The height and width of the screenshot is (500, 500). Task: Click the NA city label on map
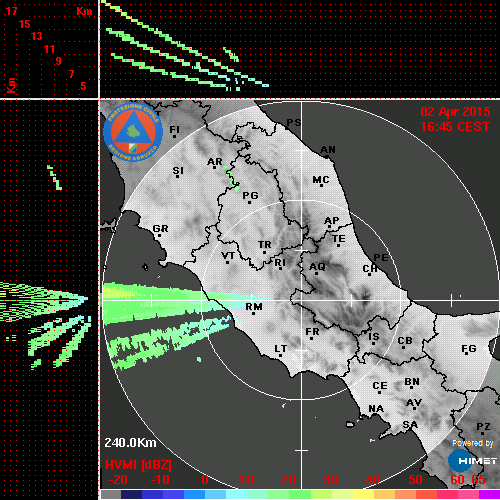click(376, 408)
